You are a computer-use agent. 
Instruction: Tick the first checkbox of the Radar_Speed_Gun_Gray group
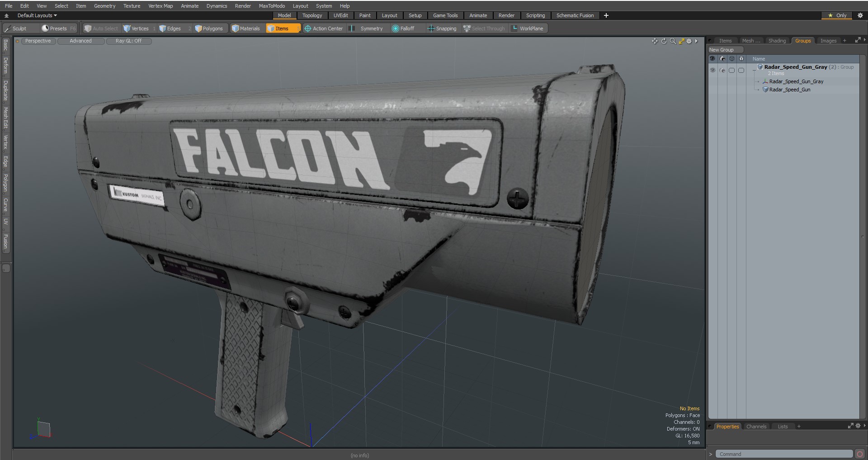[x=731, y=71]
